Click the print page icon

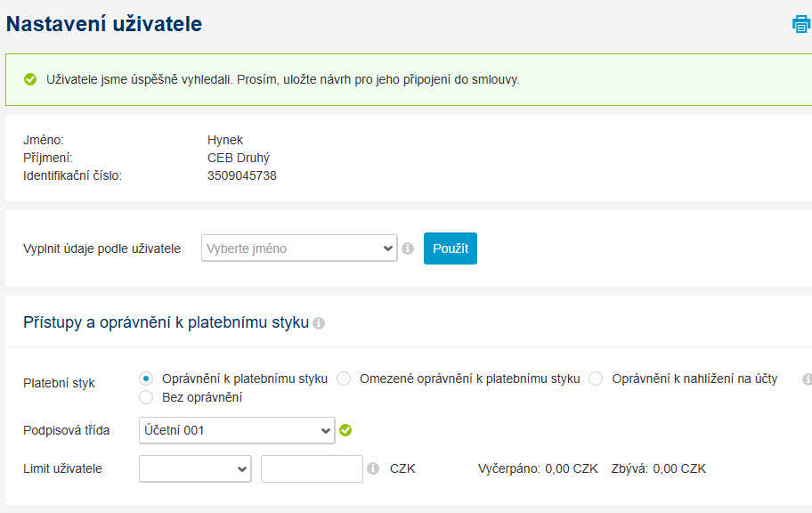click(x=801, y=24)
